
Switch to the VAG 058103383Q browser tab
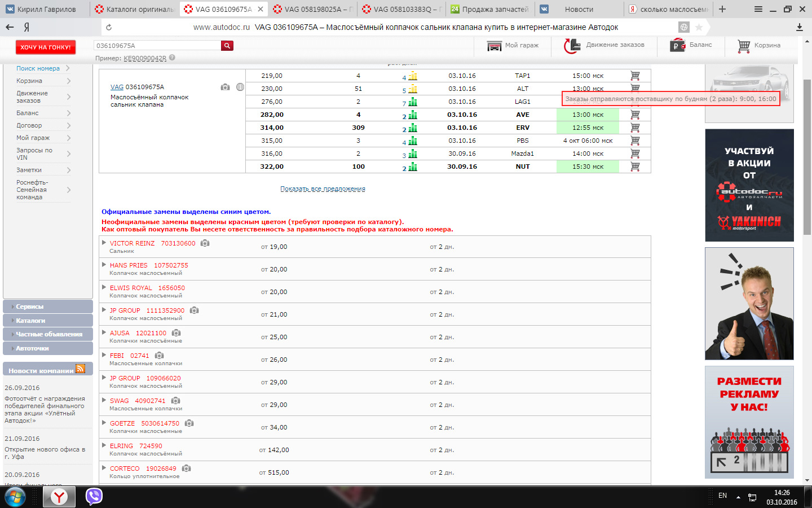(x=402, y=9)
